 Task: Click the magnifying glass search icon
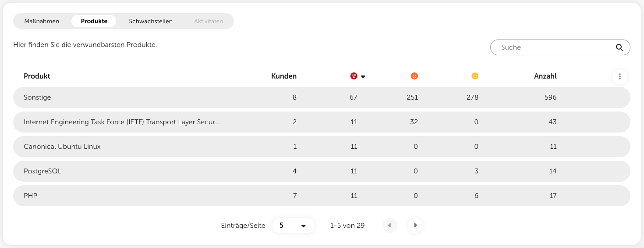click(x=619, y=47)
